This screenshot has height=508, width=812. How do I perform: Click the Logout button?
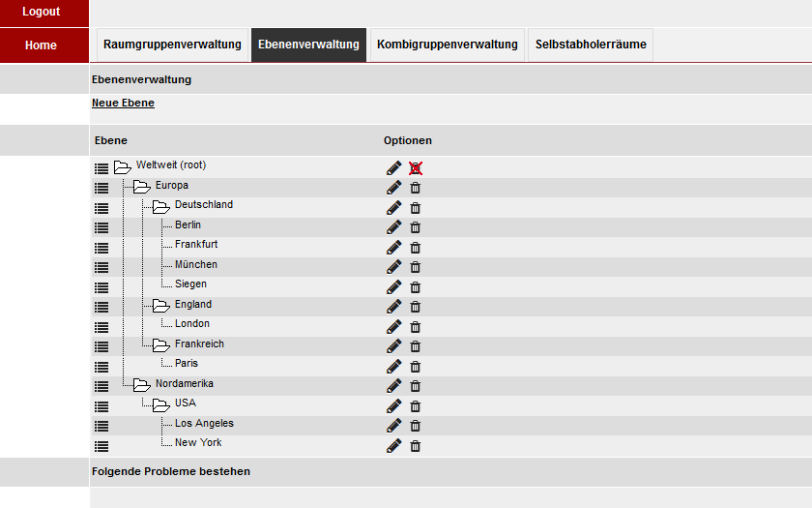coord(42,12)
